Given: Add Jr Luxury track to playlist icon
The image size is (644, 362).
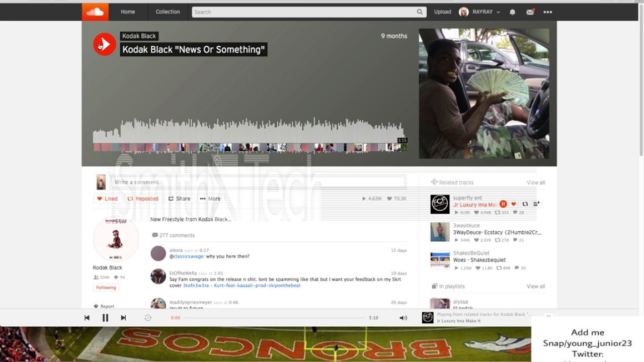Looking at the screenshot, I should click(x=536, y=204).
